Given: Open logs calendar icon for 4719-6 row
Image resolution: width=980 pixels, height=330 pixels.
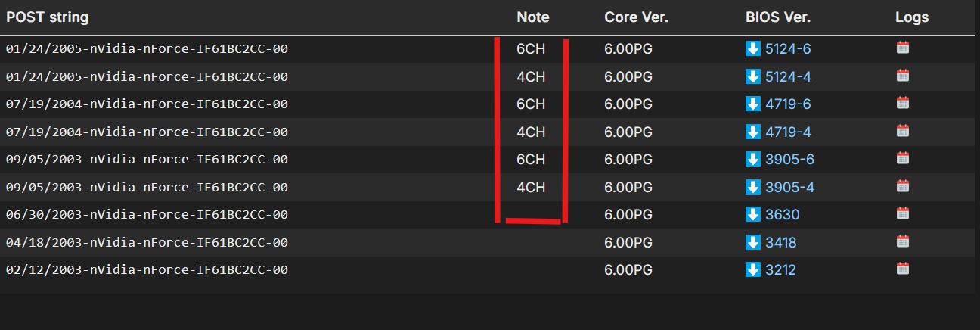Looking at the screenshot, I should [x=902, y=103].
